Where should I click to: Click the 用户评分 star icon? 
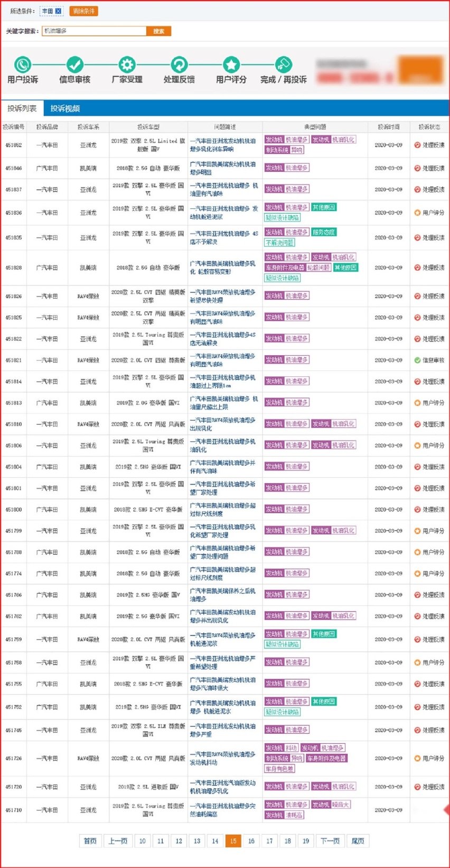(231, 64)
